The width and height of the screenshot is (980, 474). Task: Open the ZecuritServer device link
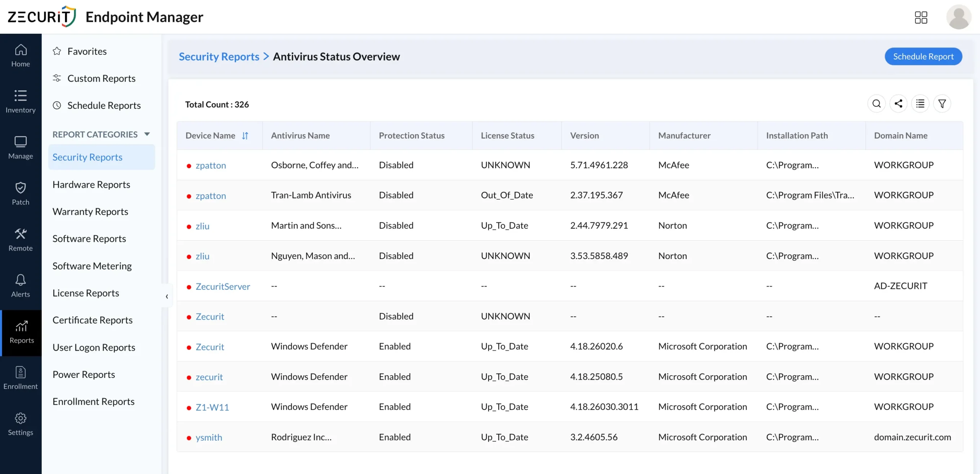[223, 286]
